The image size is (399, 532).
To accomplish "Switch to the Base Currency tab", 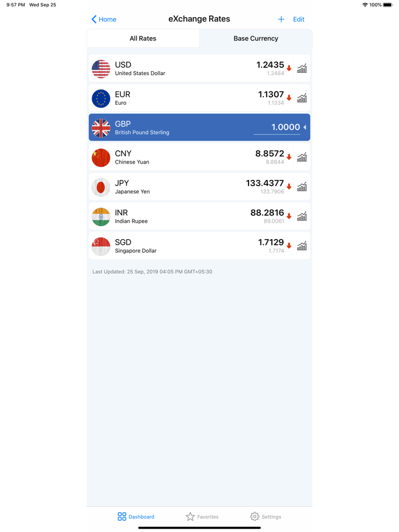I will [x=255, y=38].
